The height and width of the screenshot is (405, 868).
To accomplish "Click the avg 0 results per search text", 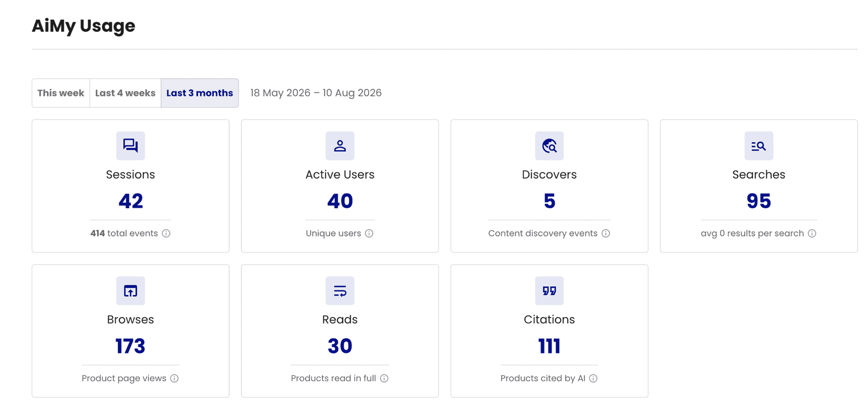I will coord(752,233).
